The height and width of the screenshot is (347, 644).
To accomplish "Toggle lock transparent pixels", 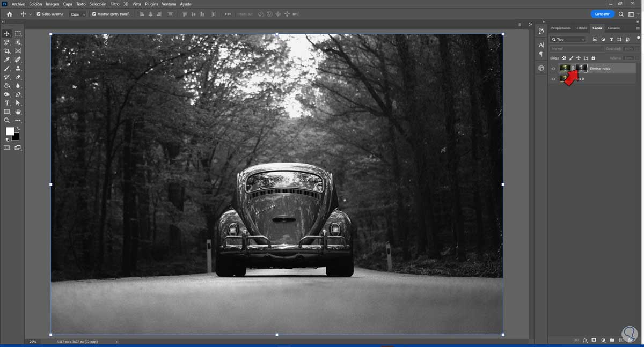I will (x=563, y=58).
